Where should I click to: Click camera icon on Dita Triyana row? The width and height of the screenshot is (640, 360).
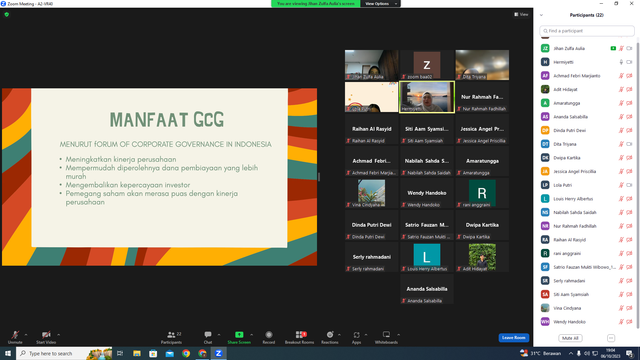[x=629, y=144]
